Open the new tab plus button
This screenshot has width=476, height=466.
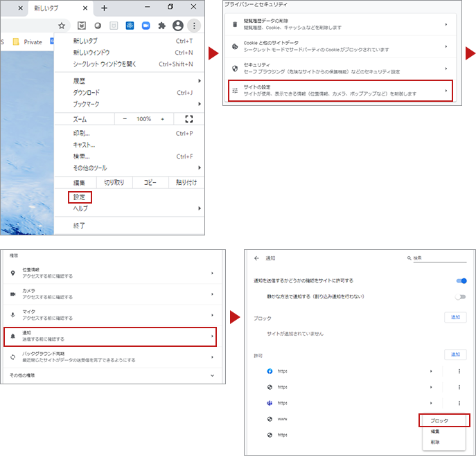[x=104, y=8]
